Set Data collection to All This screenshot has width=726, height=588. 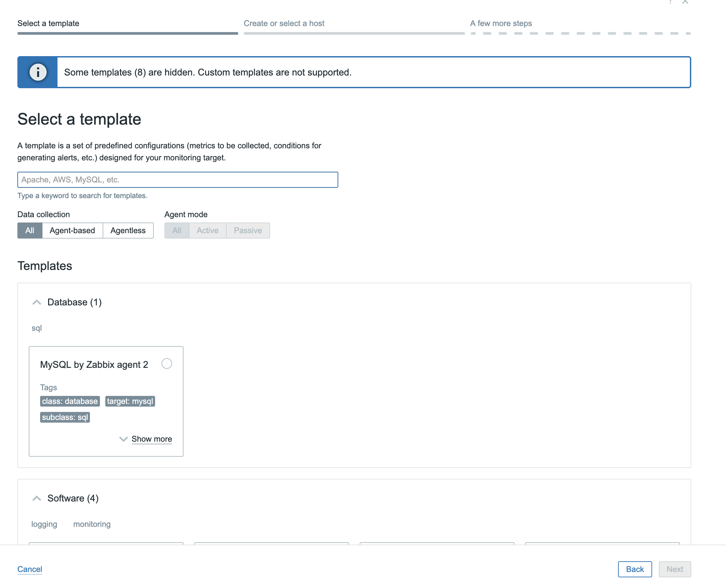30,230
